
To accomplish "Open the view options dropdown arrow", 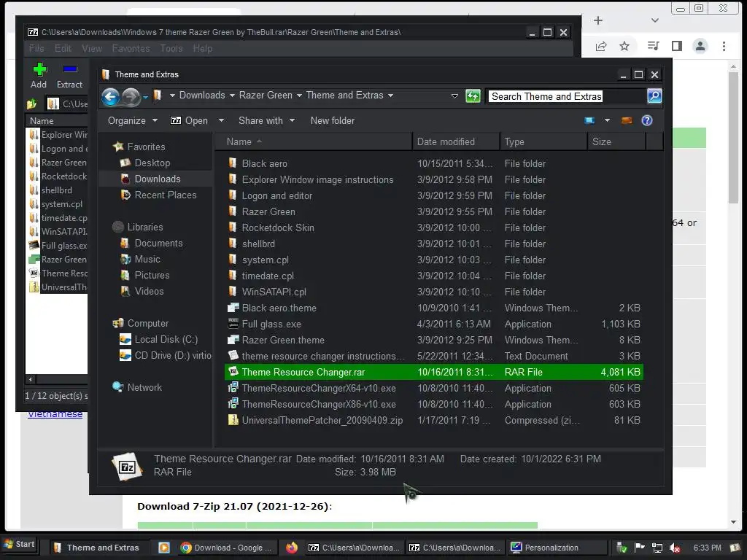I will point(608,120).
